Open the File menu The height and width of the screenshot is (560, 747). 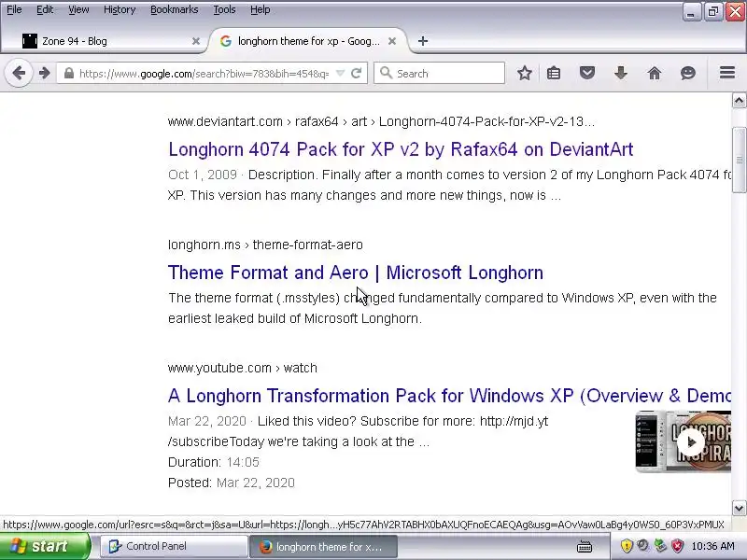[14, 9]
